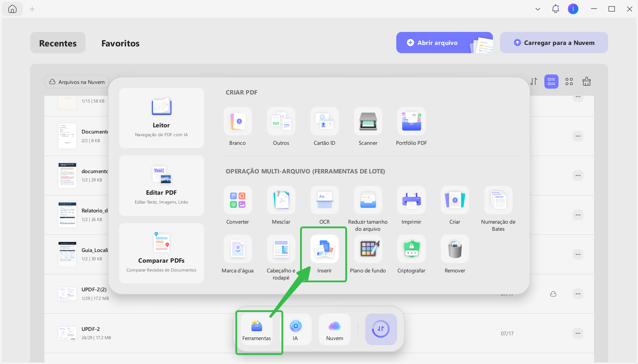Open the Portfólio PDF tool
This screenshot has width=638, height=364.
[411, 121]
